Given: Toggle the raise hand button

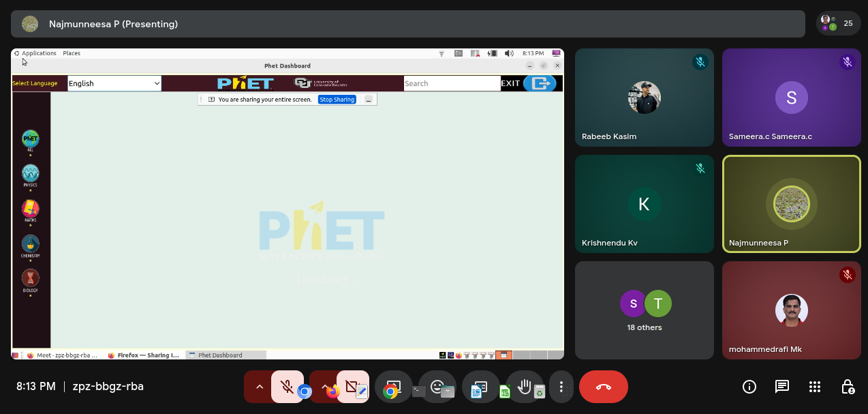Looking at the screenshot, I should pos(524,387).
